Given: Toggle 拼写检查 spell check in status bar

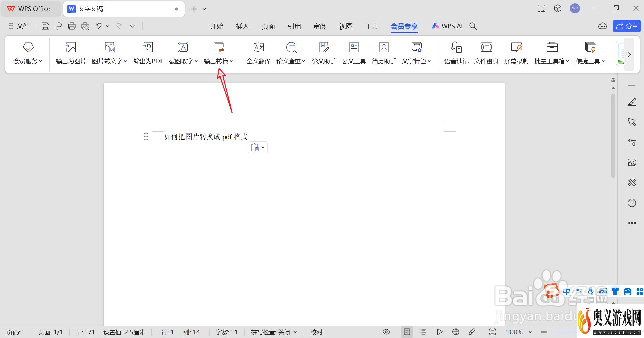Looking at the screenshot, I should pos(274,332).
